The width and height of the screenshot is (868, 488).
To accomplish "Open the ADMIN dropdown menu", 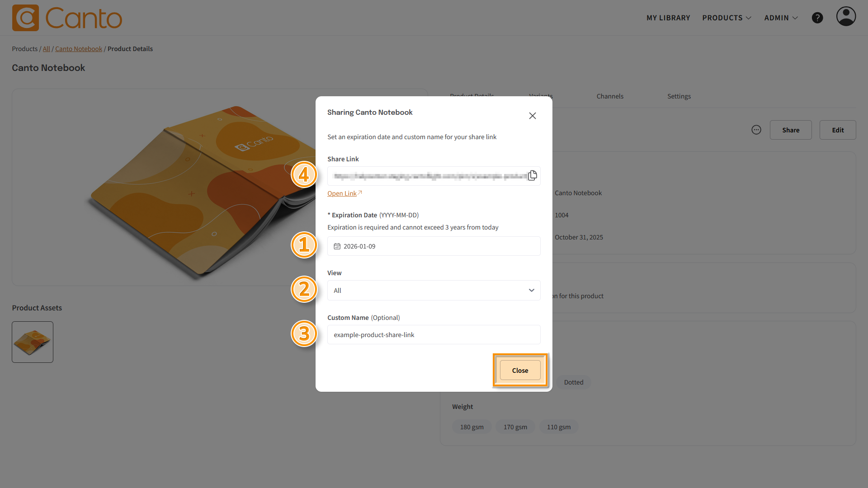I will [x=781, y=18].
